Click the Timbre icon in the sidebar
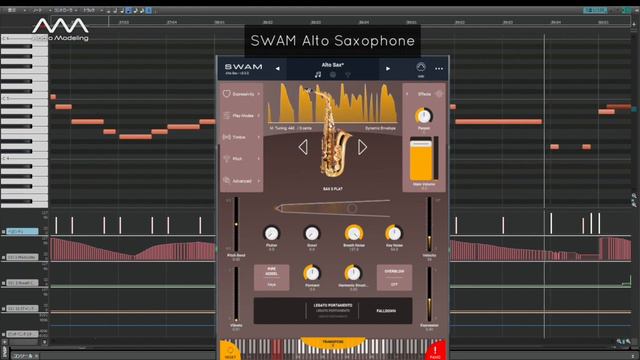The width and height of the screenshot is (640, 360). [227, 137]
